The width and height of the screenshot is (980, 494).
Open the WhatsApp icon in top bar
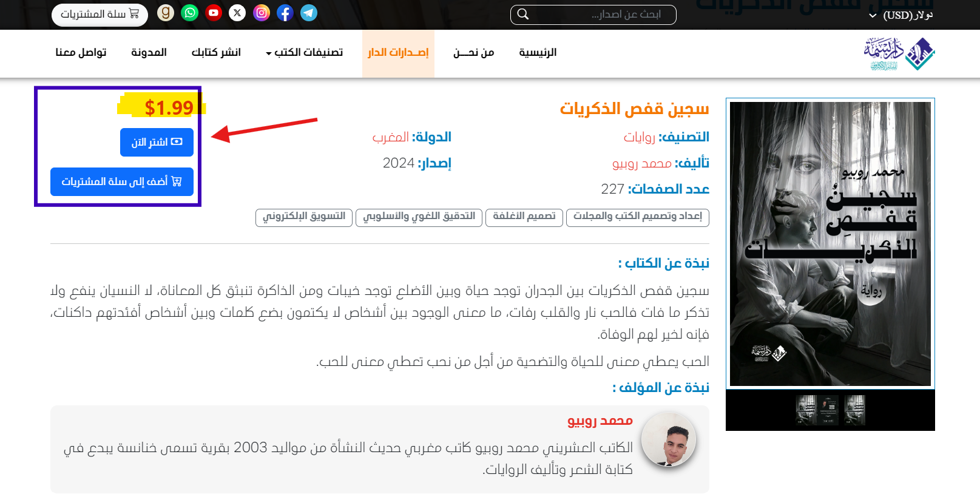(x=190, y=13)
